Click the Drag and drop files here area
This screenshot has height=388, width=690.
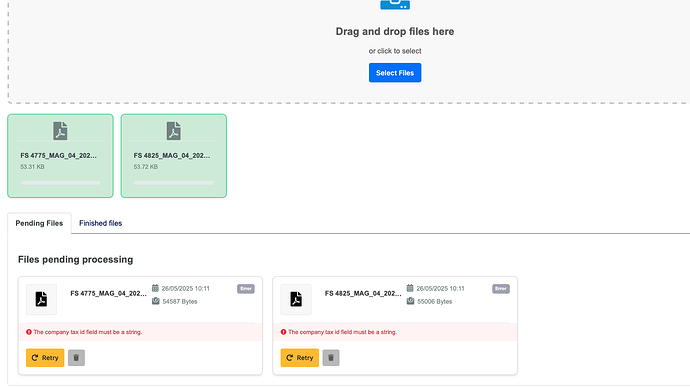click(395, 32)
